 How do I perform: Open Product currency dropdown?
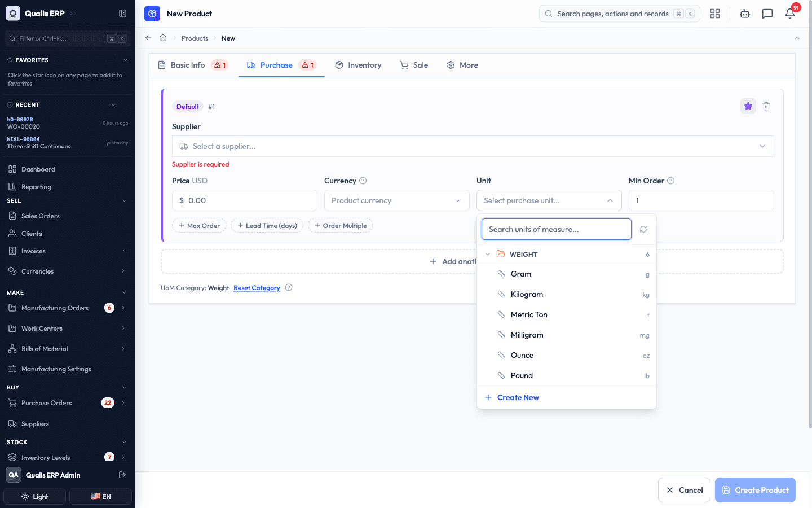tap(397, 200)
